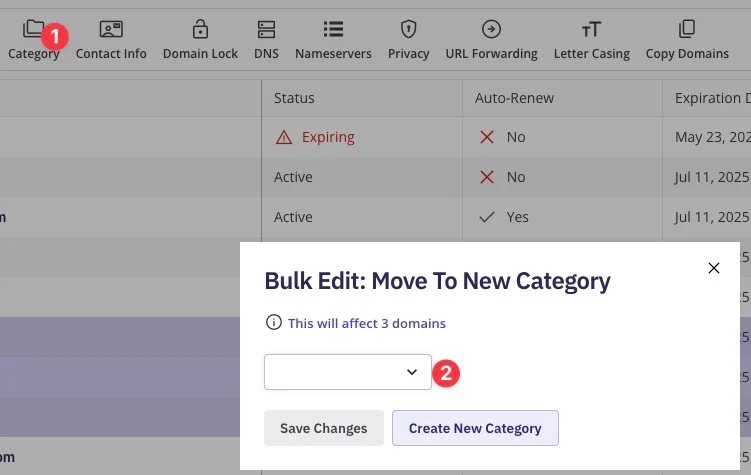Viewport: 751px width, 475px height.
Task: Select the Expiring status text
Action: pyautogui.click(x=328, y=137)
